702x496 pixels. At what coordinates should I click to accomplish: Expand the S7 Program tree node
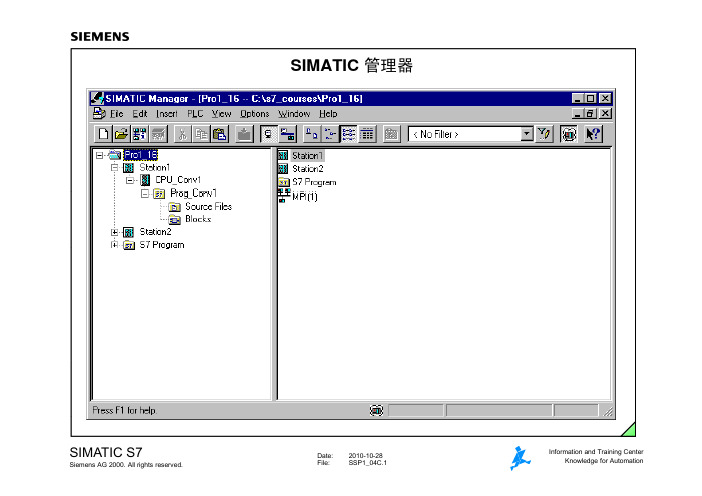[x=115, y=245]
